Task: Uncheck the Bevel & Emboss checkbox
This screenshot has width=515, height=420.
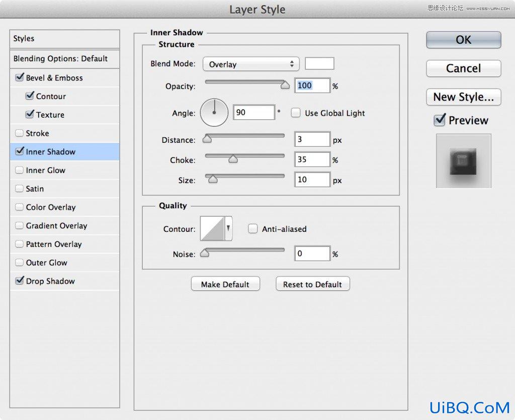Action: (x=20, y=77)
